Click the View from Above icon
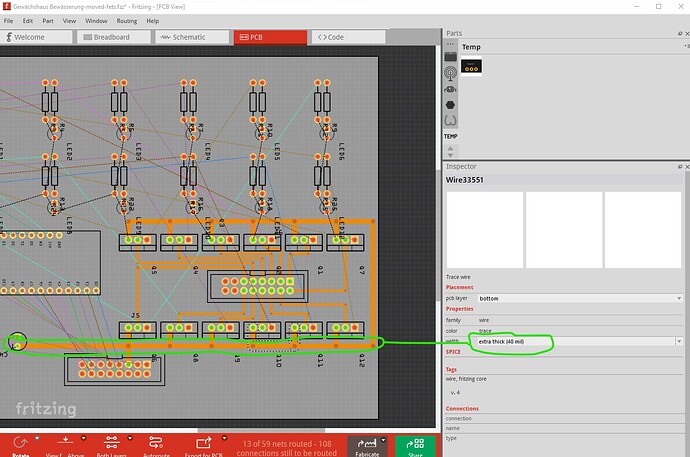Viewport: 690px width, 457px height. (x=65, y=441)
